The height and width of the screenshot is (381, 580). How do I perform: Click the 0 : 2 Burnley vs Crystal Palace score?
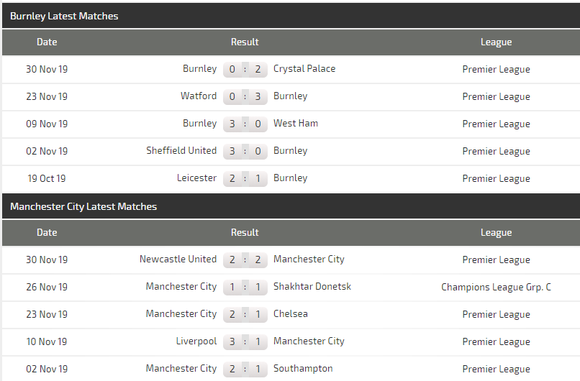click(245, 69)
